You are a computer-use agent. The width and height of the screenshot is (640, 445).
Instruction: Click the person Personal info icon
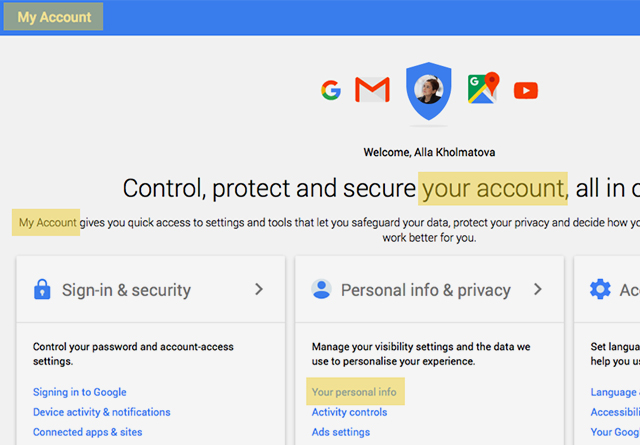[321, 290]
